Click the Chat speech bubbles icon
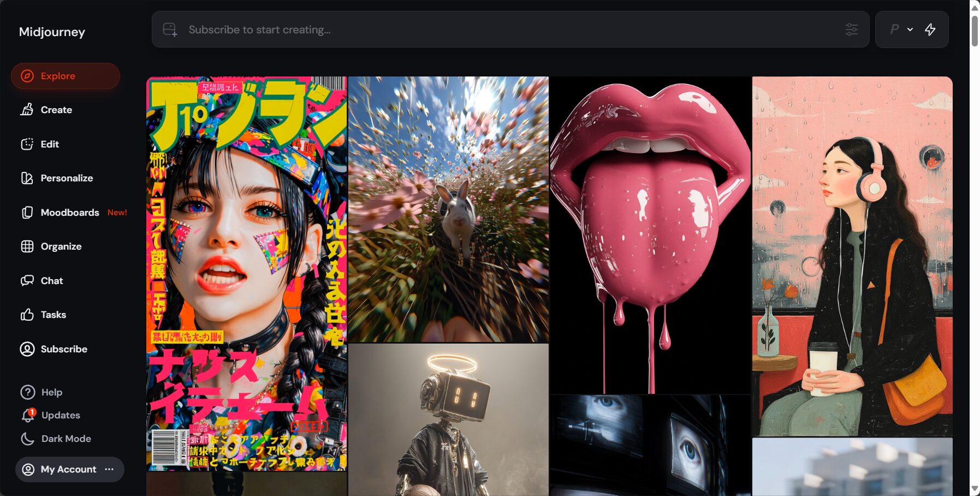 (x=27, y=281)
